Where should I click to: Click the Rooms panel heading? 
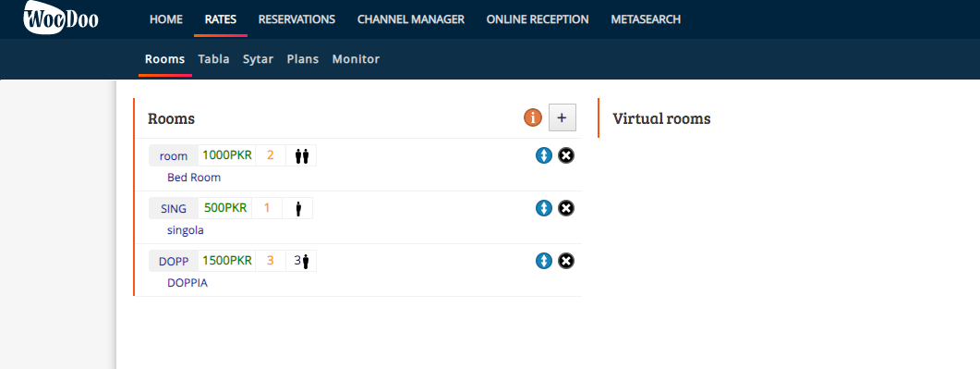click(x=171, y=118)
